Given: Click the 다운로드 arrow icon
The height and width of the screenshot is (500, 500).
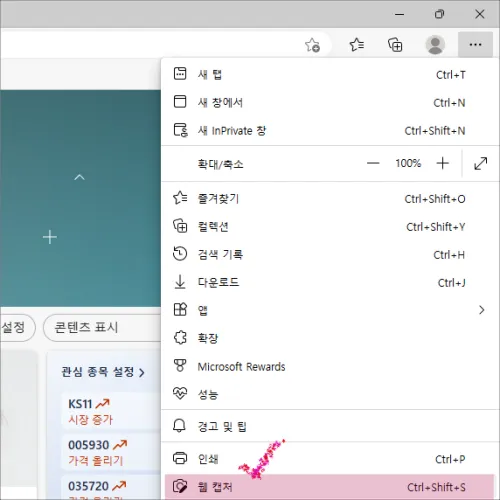Looking at the screenshot, I should click(x=180, y=282).
